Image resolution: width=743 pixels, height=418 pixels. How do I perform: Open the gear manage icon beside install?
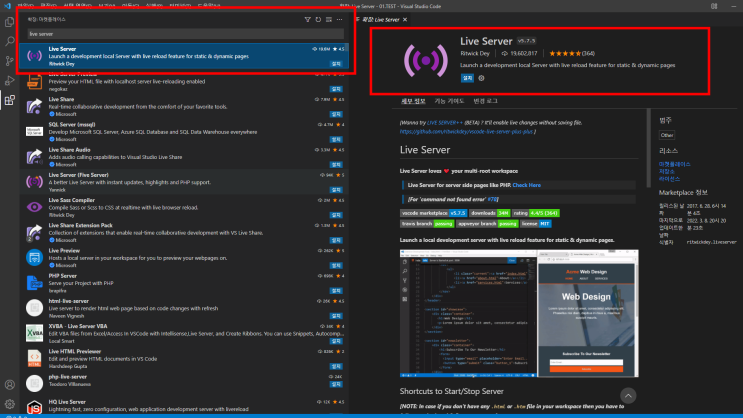[x=481, y=78]
